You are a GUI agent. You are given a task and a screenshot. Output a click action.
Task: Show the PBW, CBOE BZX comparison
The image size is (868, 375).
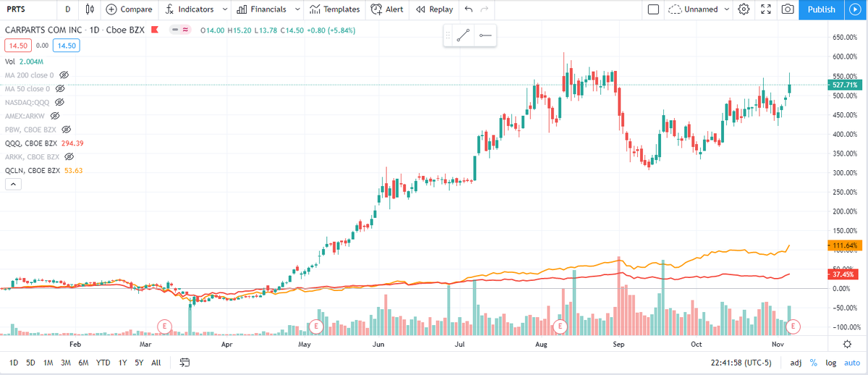click(66, 130)
